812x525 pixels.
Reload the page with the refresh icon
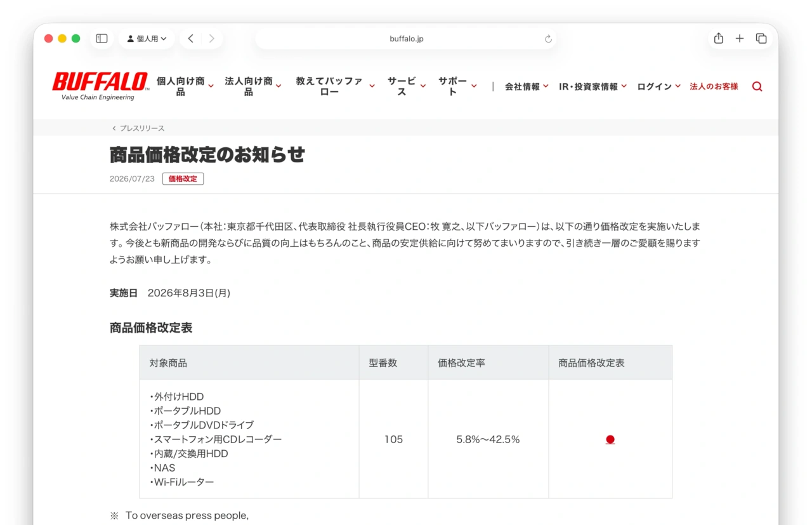pyautogui.click(x=548, y=39)
